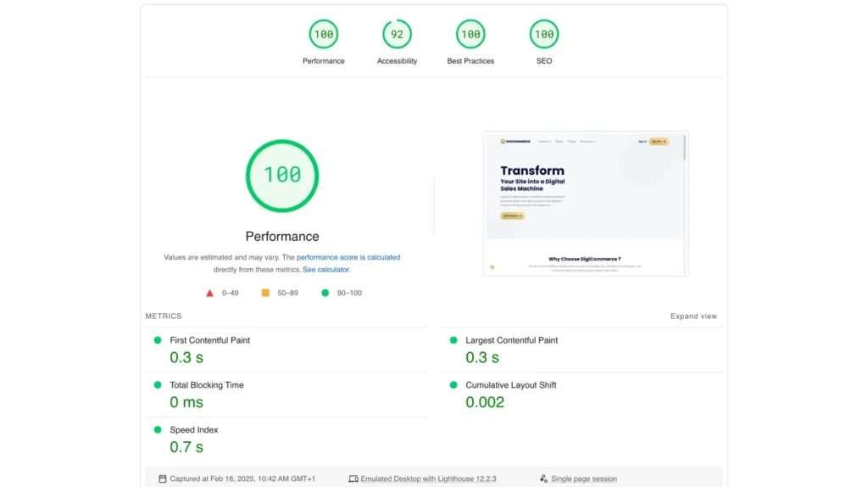Click the SEO score gauge
This screenshot has height=487, width=868.
point(544,35)
